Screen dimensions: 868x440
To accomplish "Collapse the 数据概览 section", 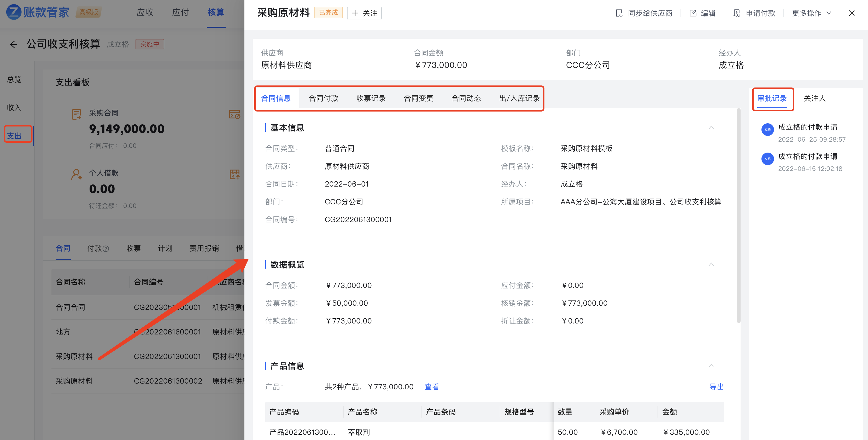I will tap(711, 264).
